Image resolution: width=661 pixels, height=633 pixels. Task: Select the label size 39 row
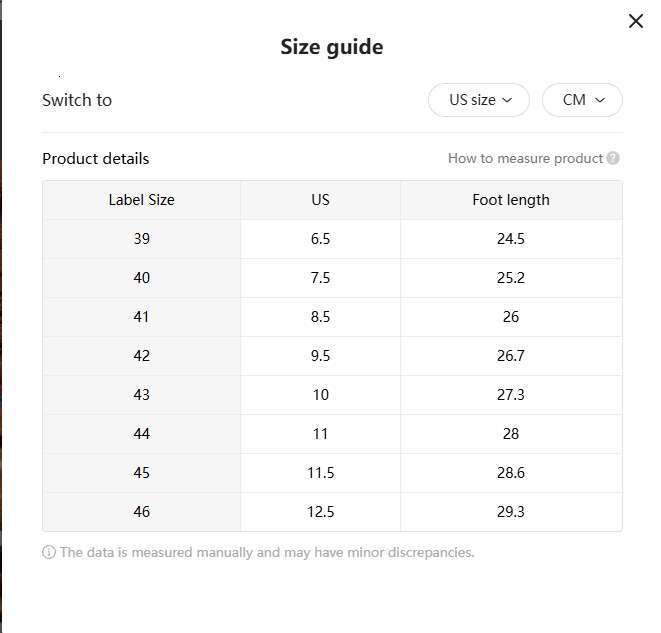tap(141, 239)
